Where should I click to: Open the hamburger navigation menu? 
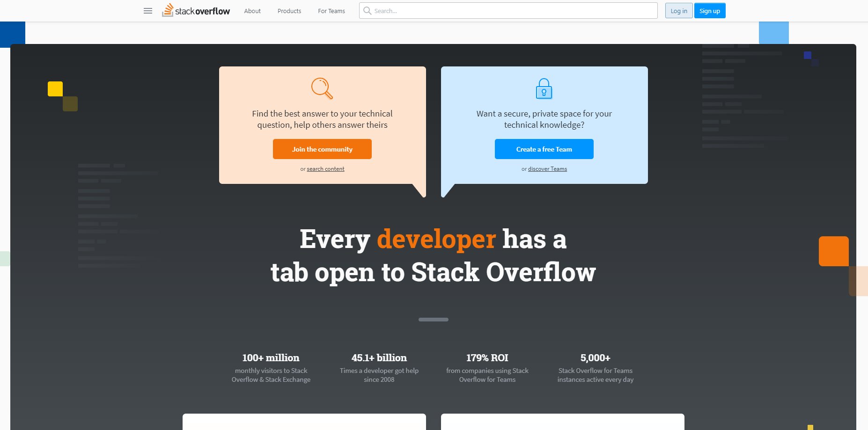click(147, 11)
